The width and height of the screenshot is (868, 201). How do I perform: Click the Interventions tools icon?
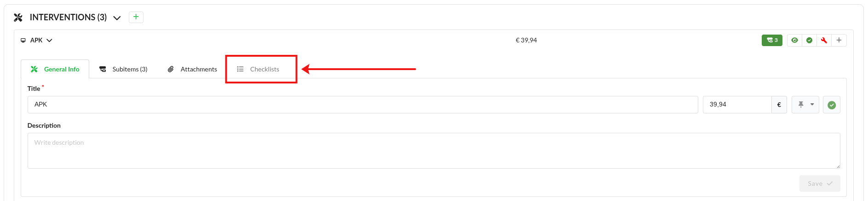pyautogui.click(x=18, y=18)
